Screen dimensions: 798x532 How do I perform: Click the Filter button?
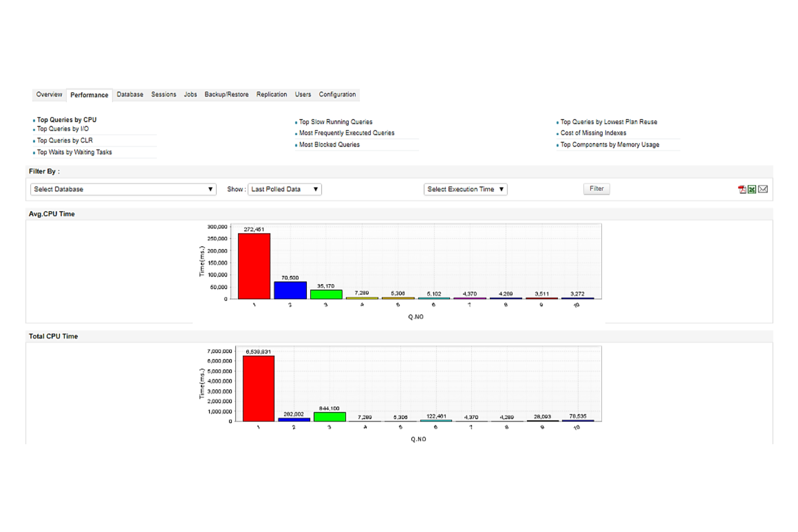point(596,189)
